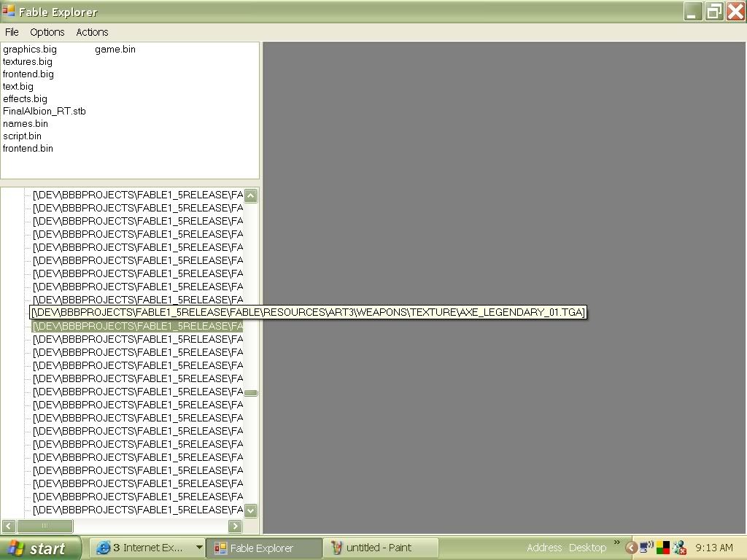Select frontend.big in the file list

click(28, 74)
